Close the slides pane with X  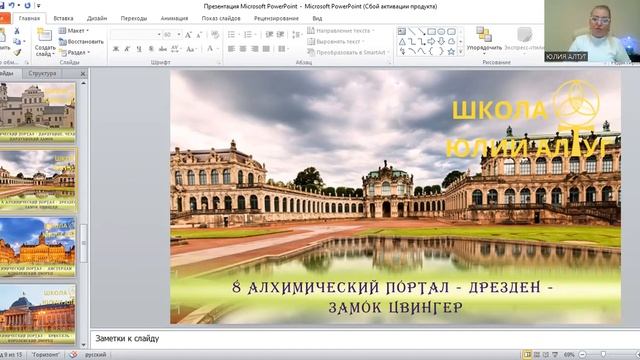tap(83, 73)
